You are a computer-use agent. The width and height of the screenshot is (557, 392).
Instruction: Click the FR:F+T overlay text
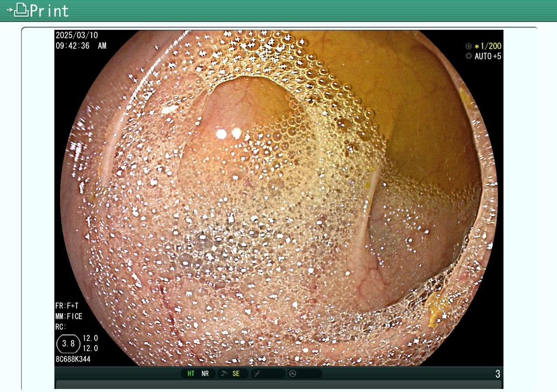click(x=67, y=306)
